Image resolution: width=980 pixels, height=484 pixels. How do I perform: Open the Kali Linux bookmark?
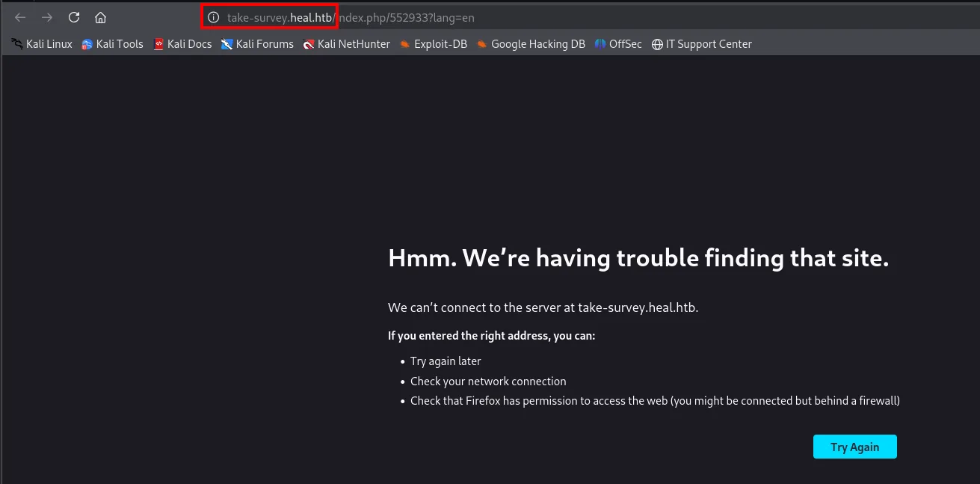pyautogui.click(x=42, y=44)
